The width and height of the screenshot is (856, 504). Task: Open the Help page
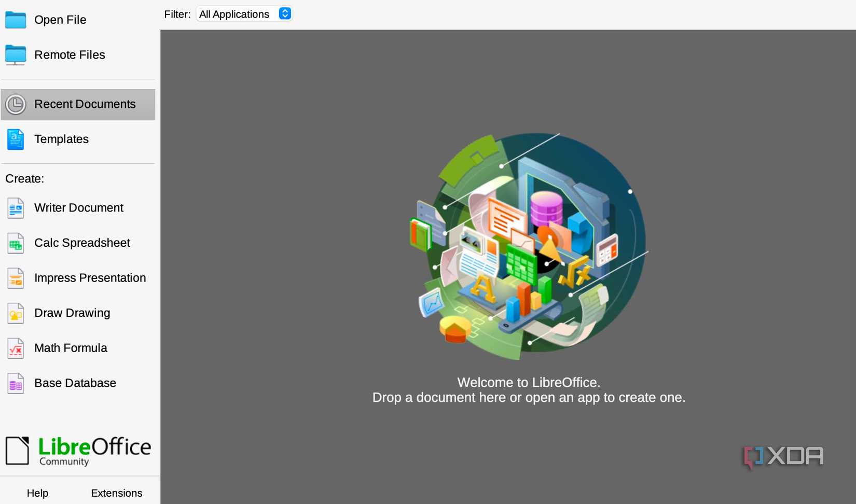(37, 493)
